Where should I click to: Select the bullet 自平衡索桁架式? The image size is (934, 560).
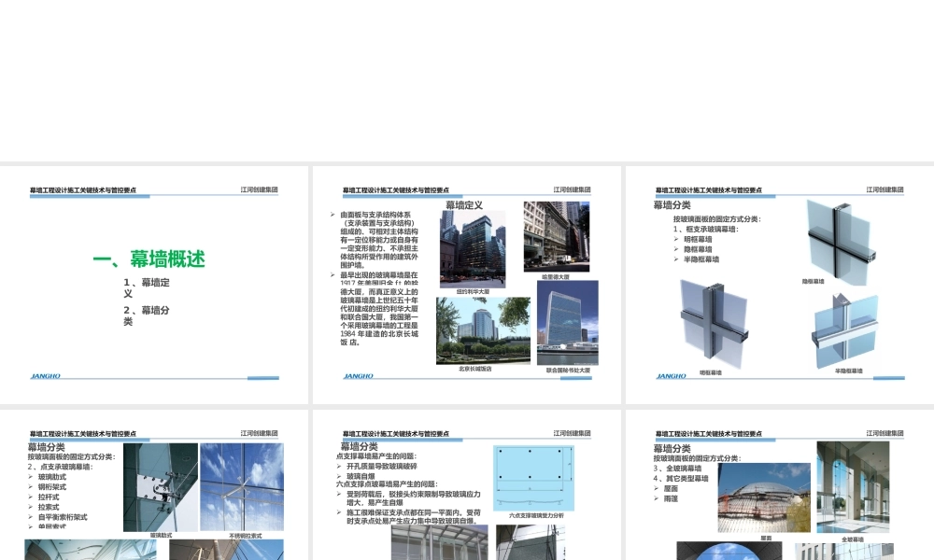pyautogui.click(x=63, y=517)
